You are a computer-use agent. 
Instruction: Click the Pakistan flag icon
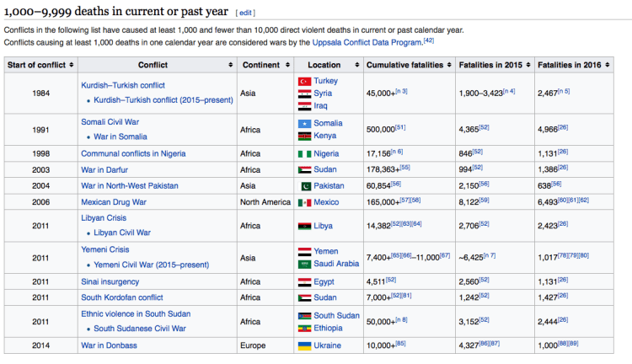pyautogui.click(x=306, y=185)
